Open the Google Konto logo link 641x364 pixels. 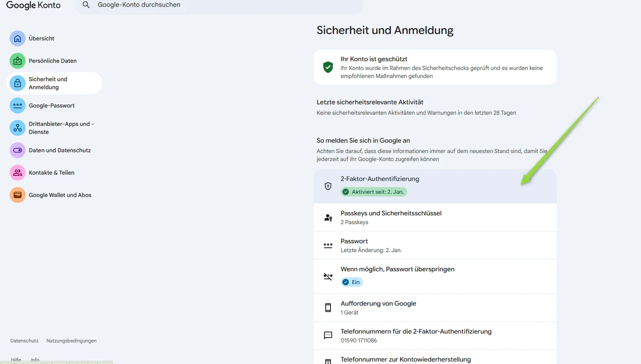34,5
